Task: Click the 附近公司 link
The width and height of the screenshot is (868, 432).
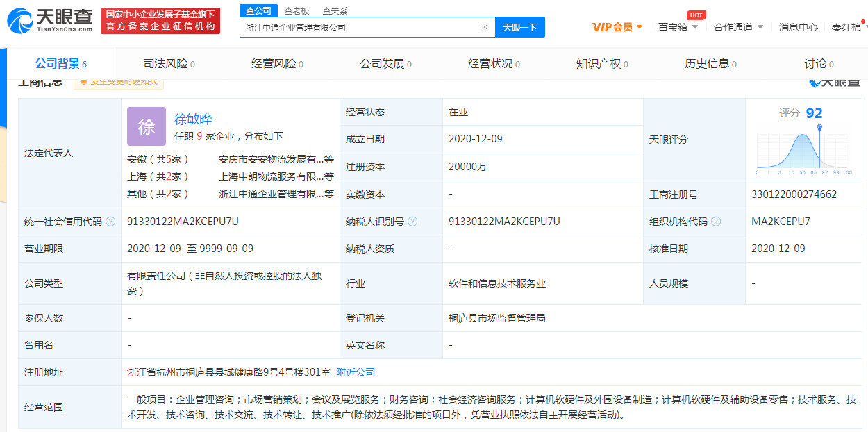Action: coord(356,372)
